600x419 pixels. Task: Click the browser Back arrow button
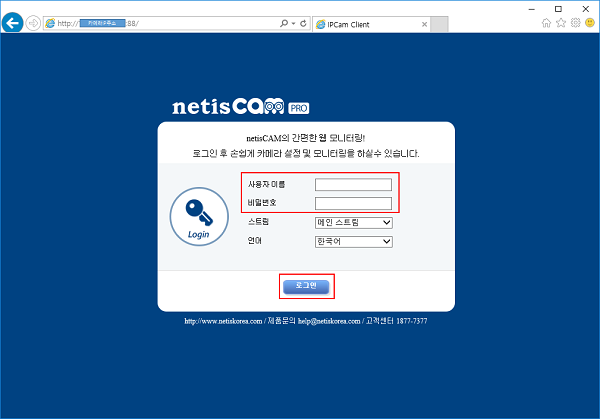12,23
